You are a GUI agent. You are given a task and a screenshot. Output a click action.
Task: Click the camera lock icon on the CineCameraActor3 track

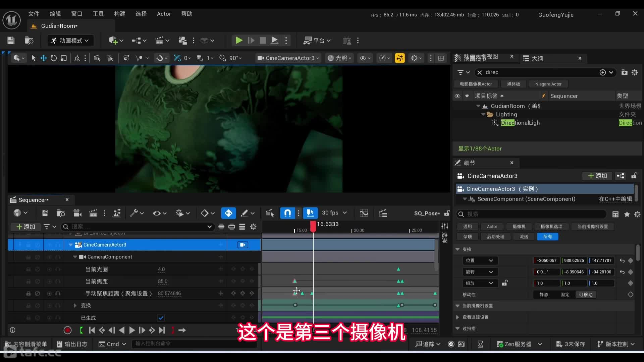(243, 245)
